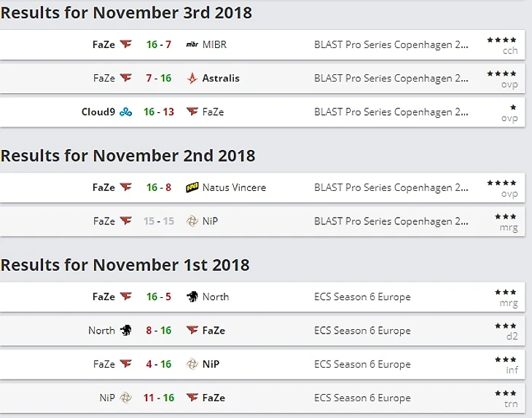Open BLAST Pro Series event in the MIBR row
The height and width of the screenshot is (418, 532).
coord(391,44)
